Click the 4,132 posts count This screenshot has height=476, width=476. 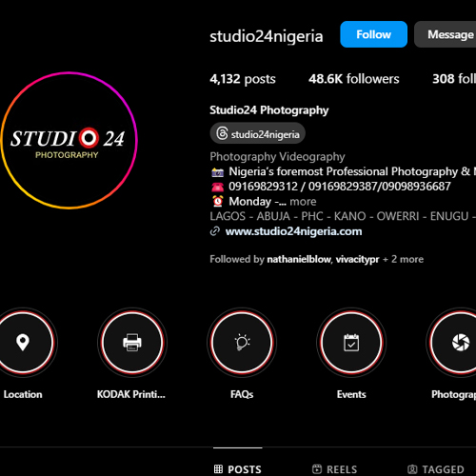[243, 79]
